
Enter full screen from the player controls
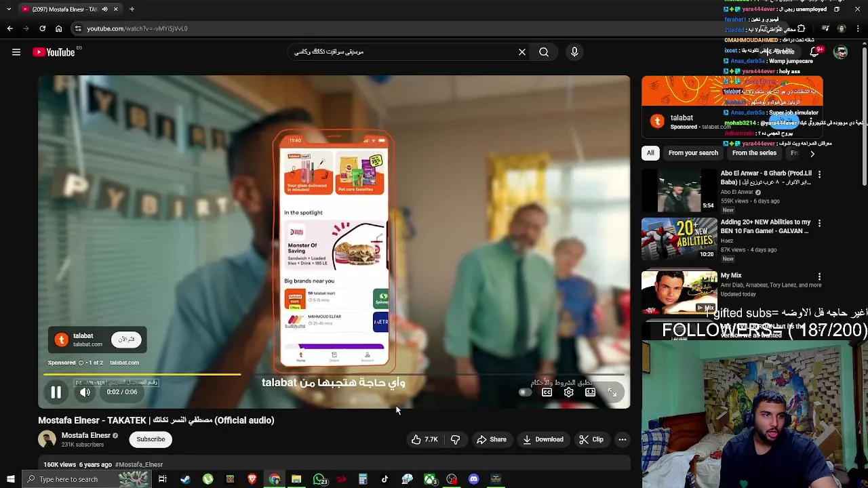pos(612,392)
